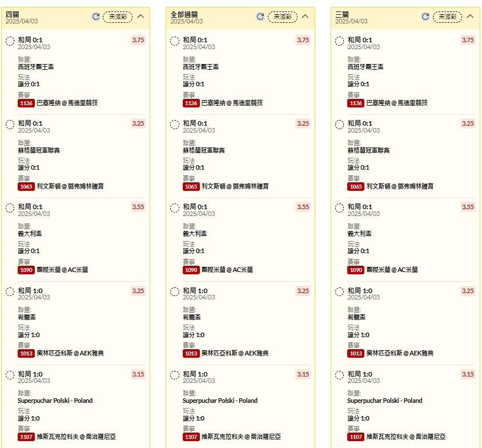Click the pending circle for match 1136 in 三關

[339, 41]
